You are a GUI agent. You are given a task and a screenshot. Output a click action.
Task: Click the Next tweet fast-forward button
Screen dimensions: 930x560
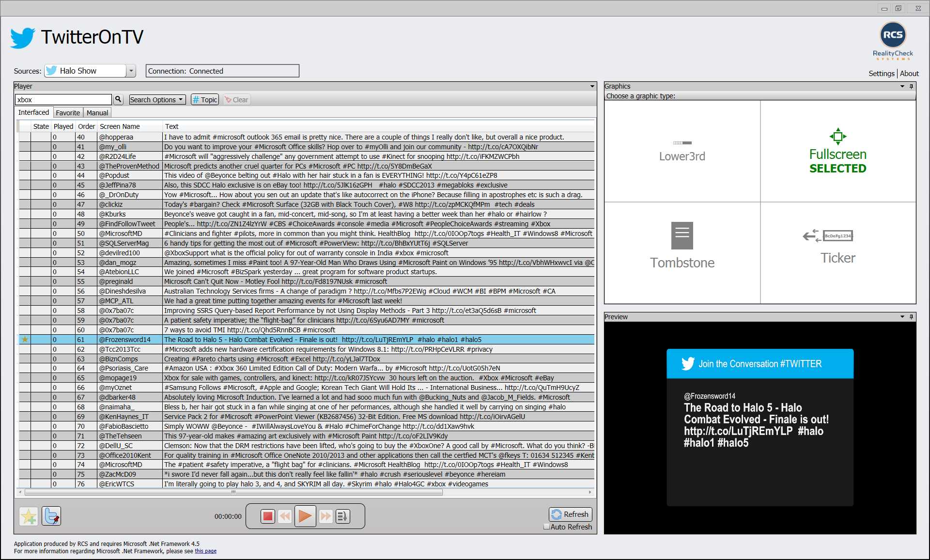(326, 516)
